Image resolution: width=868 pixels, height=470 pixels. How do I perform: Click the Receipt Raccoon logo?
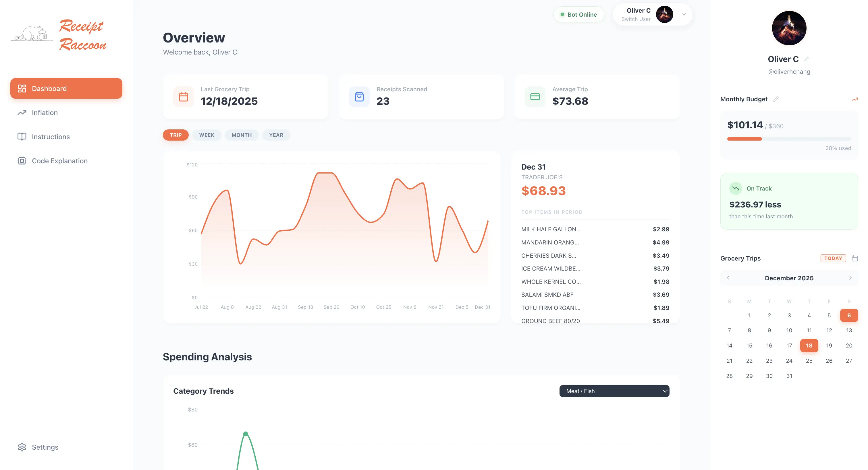pyautogui.click(x=59, y=35)
